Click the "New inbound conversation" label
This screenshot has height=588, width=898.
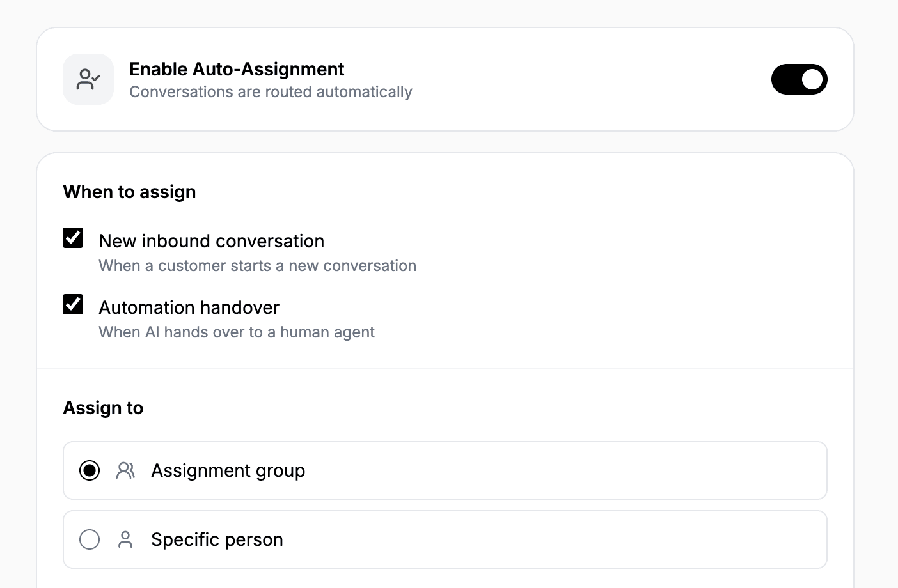211,241
